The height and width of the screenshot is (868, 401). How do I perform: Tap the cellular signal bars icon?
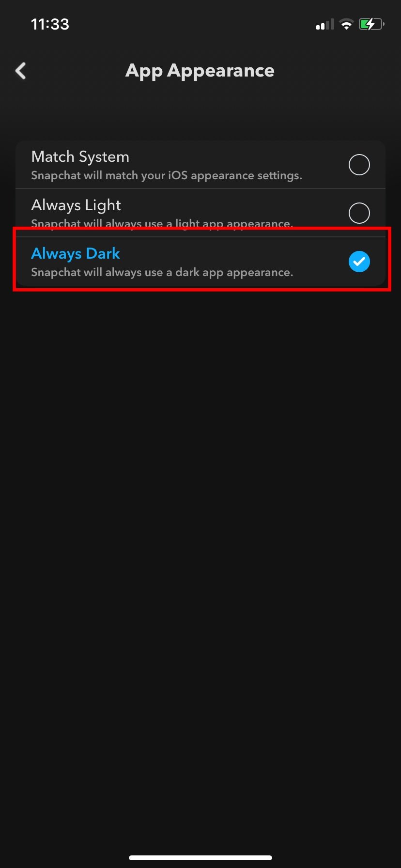pos(325,24)
